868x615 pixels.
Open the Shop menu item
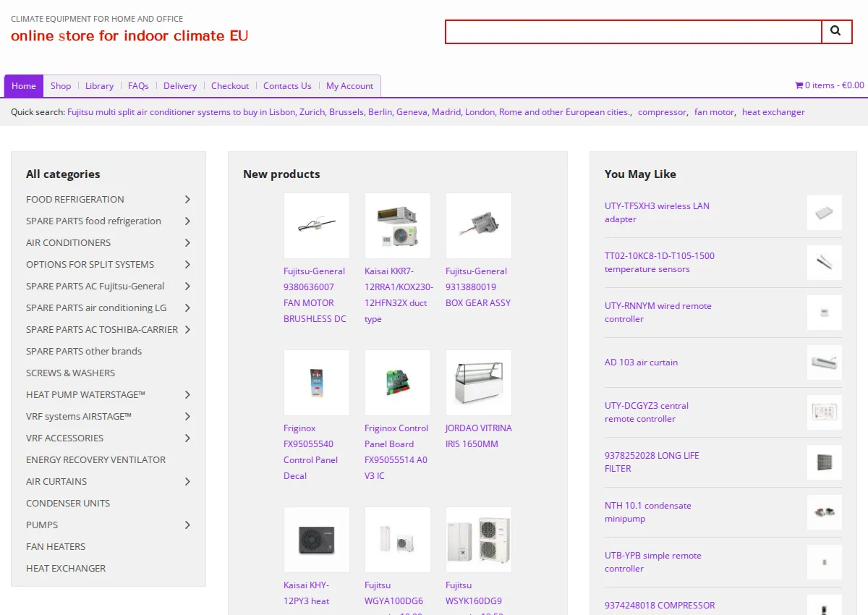click(x=61, y=85)
